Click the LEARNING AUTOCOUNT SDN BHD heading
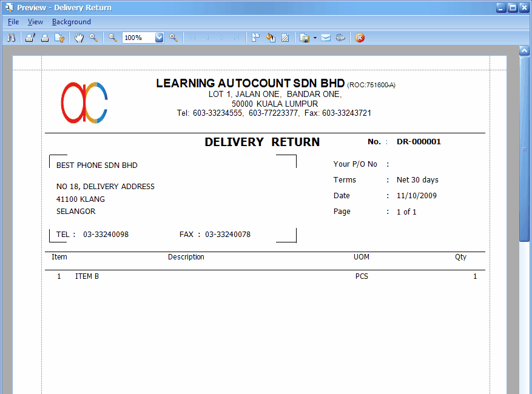Image resolution: width=532 pixels, height=394 pixels. pos(250,83)
